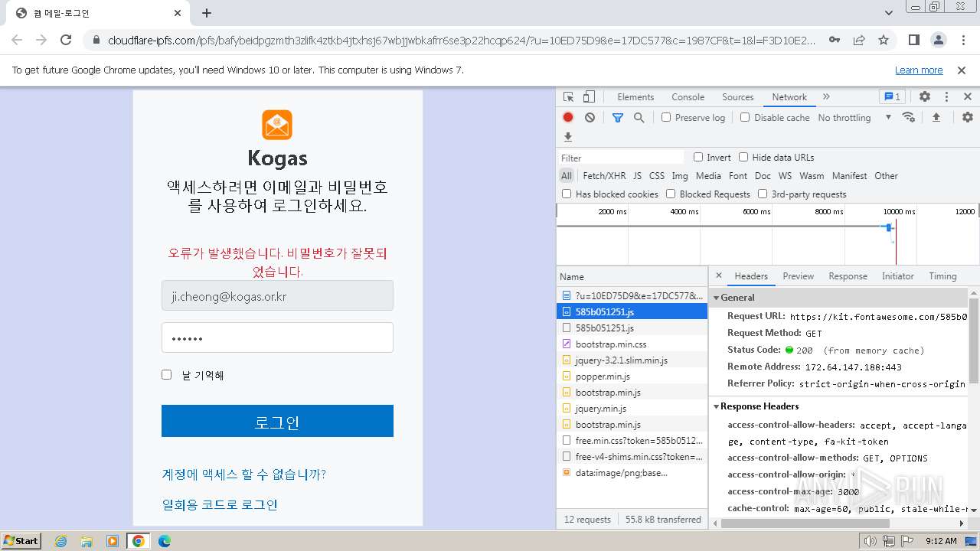This screenshot has width=980, height=551.
Task: Open the No throttling dropdown
Action: click(x=854, y=117)
